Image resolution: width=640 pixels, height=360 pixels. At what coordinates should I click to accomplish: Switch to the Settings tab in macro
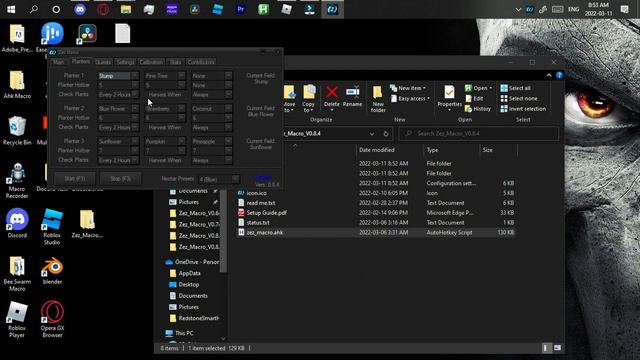[x=125, y=62]
